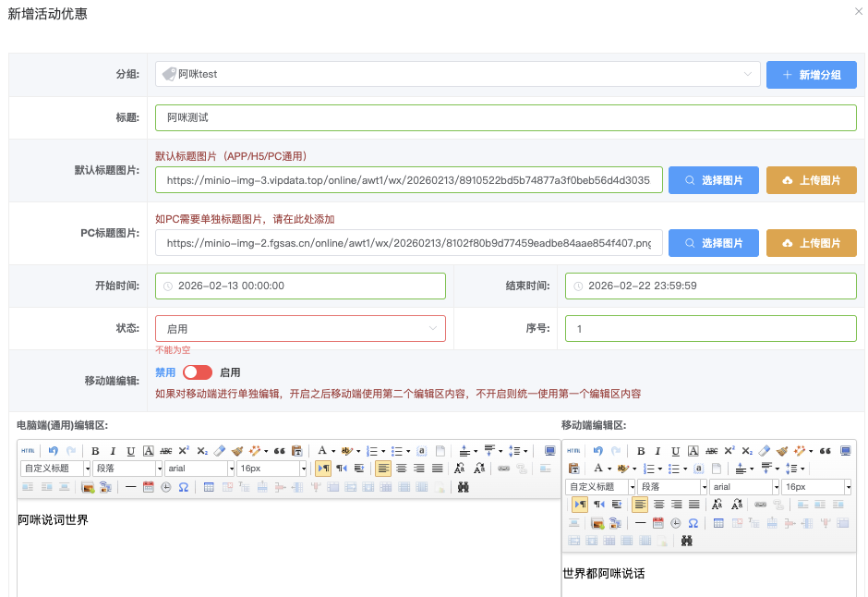Click the fullscreen monitor icon in PC editor
Image resolution: width=868 pixels, height=597 pixels.
pyautogui.click(x=550, y=451)
